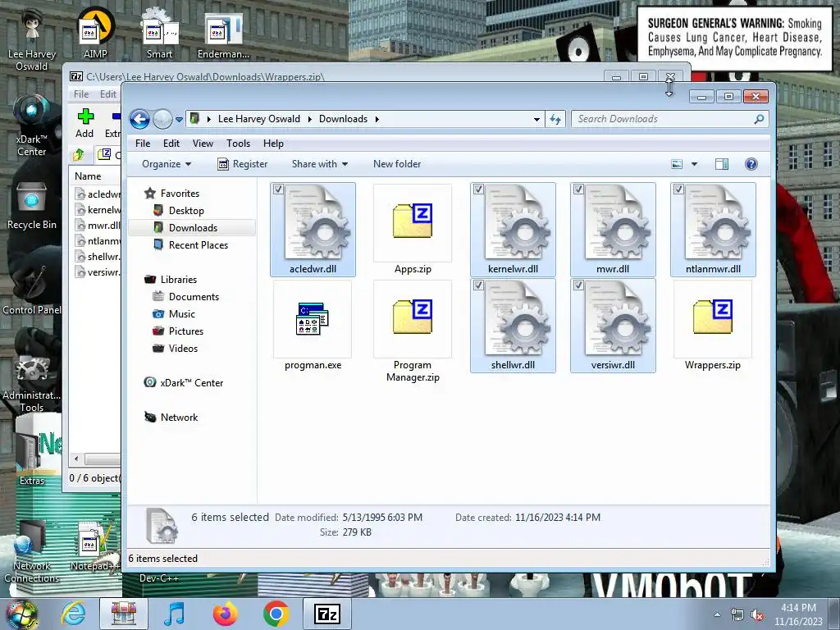The image size is (840, 630).
Task: Click the Forward navigation arrow in Explorer
Action: [x=162, y=119]
